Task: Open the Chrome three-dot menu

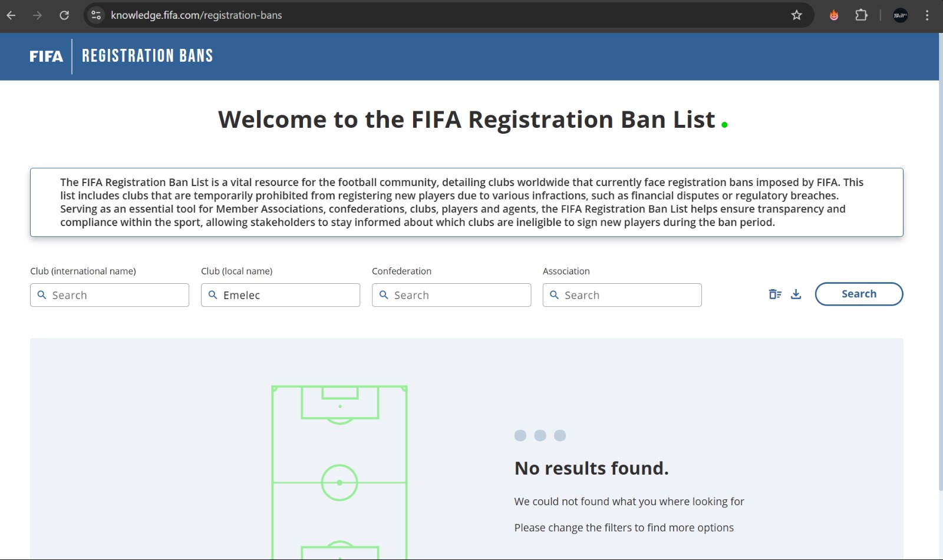Action: pos(927,15)
